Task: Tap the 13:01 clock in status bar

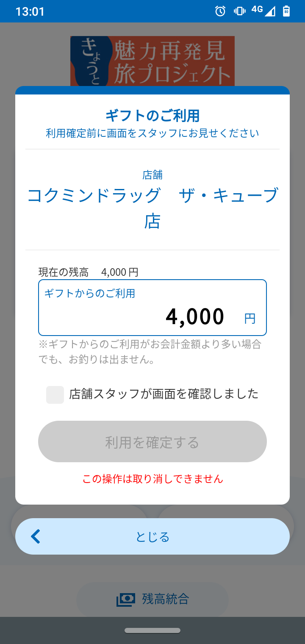Action: point(30,11)
